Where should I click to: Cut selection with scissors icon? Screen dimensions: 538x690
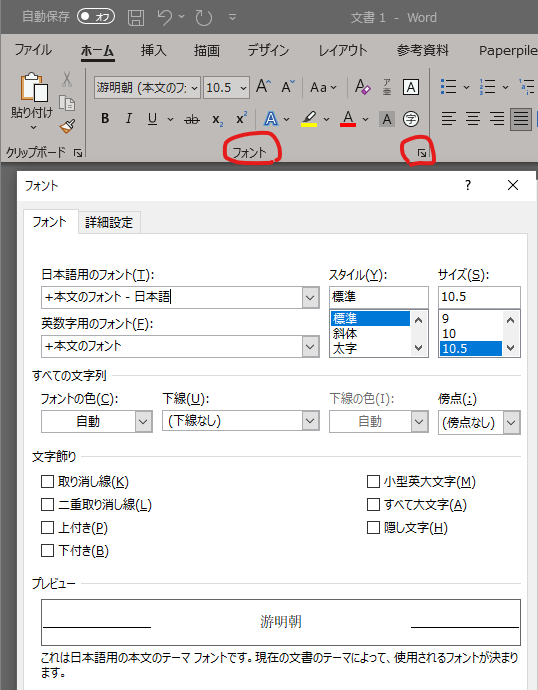(x=67, y=79)
